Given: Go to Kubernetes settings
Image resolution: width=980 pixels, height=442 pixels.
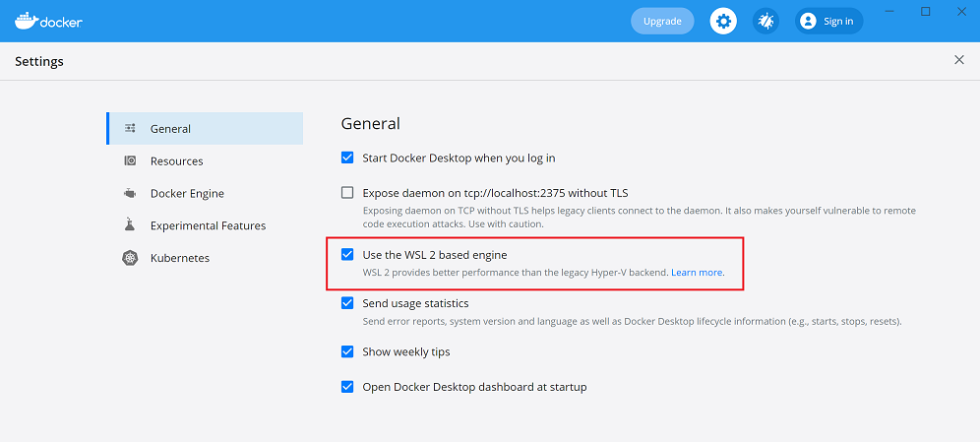Looking at the screenshot, I should [x=205, y=258].
